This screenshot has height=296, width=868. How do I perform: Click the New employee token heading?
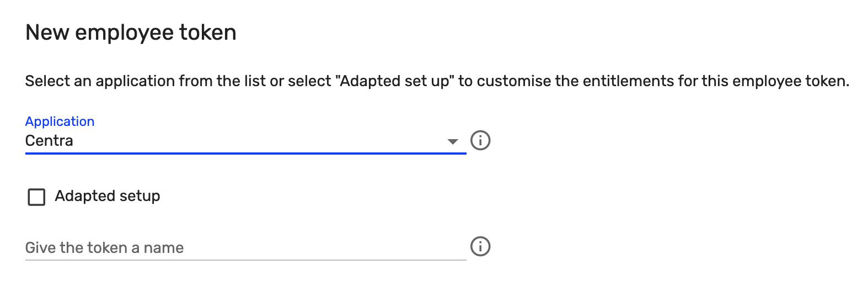pos(131,33)
